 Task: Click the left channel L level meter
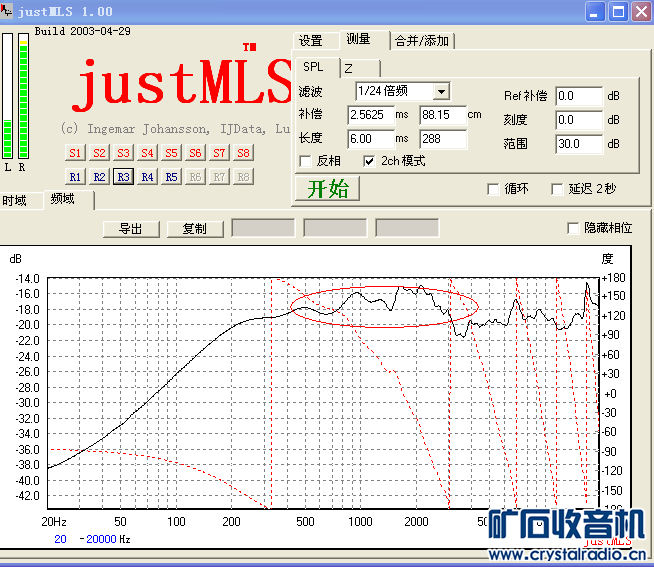(8, 96)
